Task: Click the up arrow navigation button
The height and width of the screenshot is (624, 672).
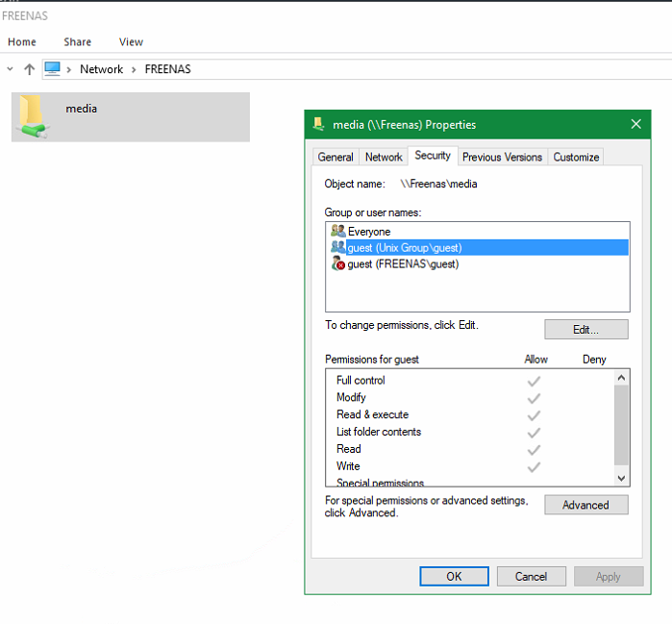Action: coord(29,69)
